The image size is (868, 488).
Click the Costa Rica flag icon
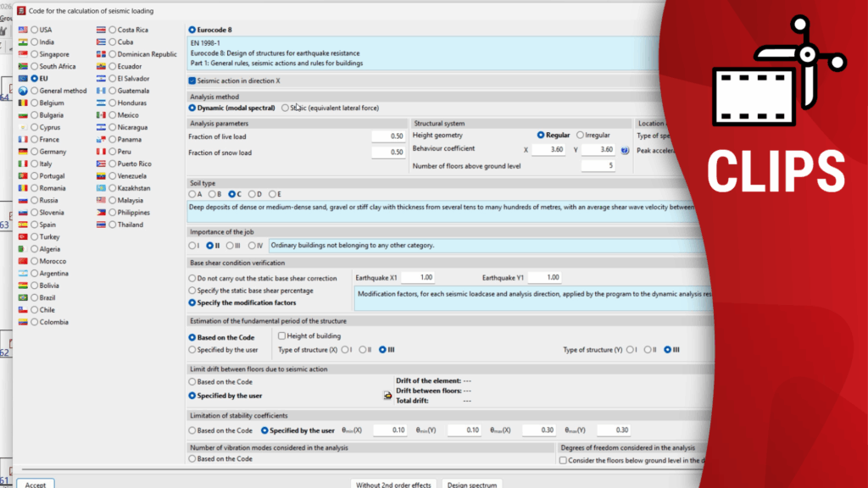point(102,30)
